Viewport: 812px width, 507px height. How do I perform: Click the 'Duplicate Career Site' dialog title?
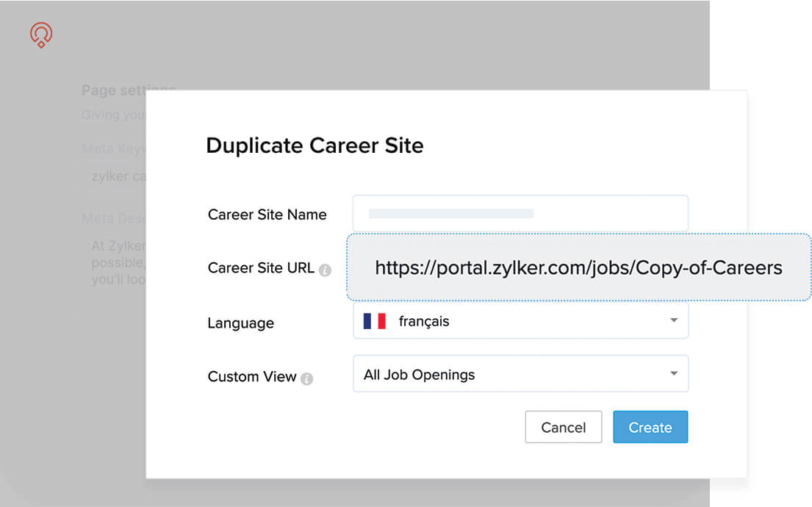[315, 145]
